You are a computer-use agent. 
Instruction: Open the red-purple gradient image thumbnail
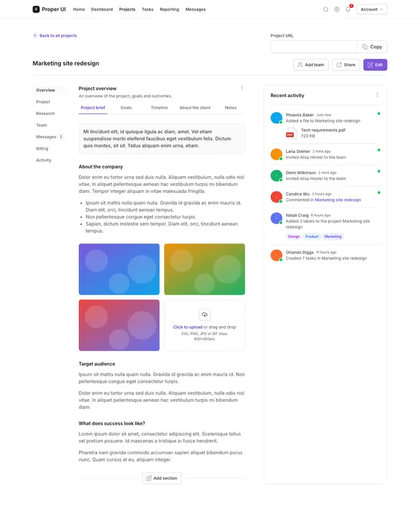click(119, 325)
